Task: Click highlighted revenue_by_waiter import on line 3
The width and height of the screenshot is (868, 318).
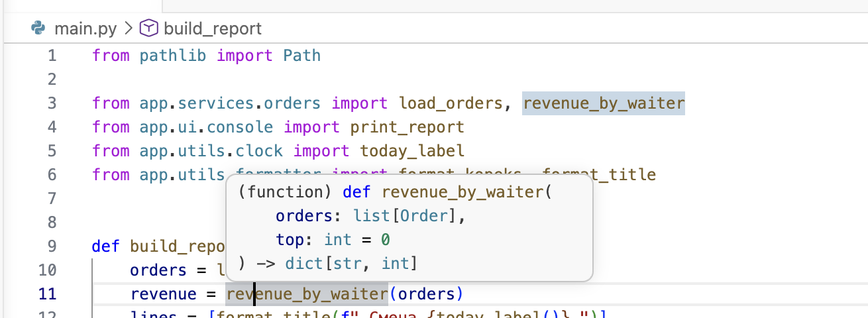Action: [604, 103]
